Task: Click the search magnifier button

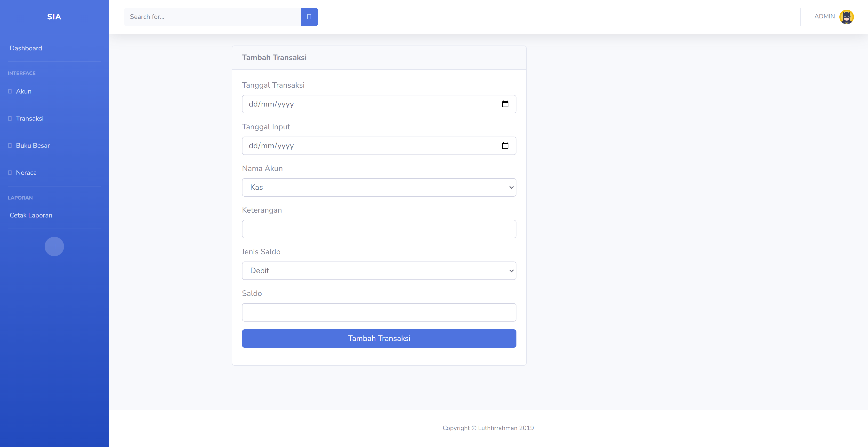Action: (x=309, y=17)
